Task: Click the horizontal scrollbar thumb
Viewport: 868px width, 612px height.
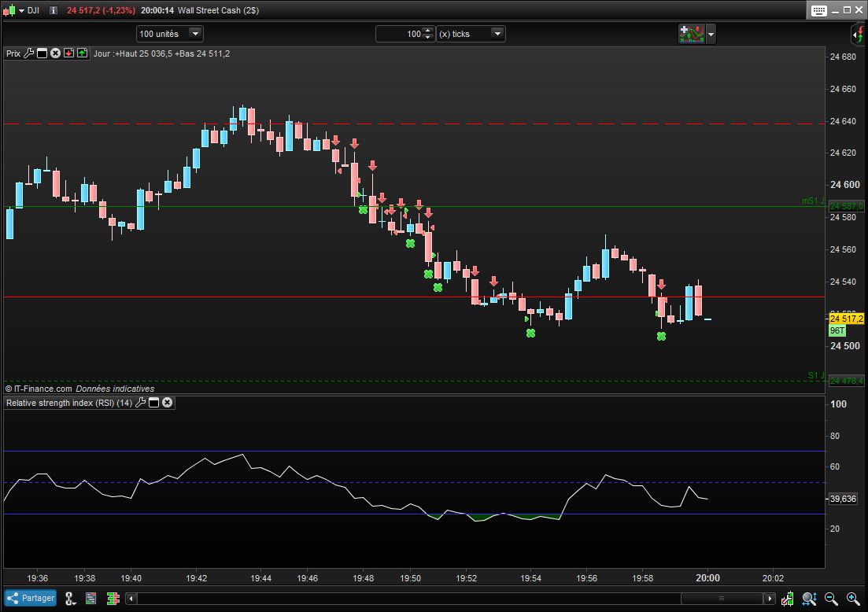Action: pyautogui.click(x=722, y=598)
